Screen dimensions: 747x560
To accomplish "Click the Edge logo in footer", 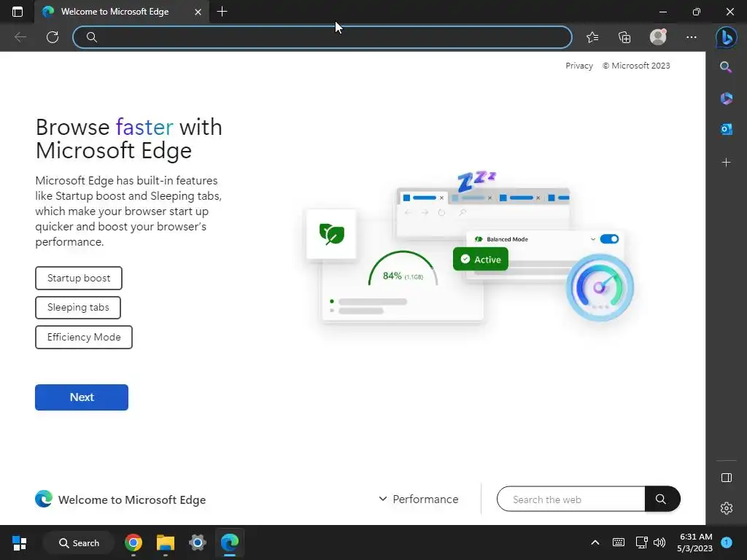I will [x=43, y=499].
